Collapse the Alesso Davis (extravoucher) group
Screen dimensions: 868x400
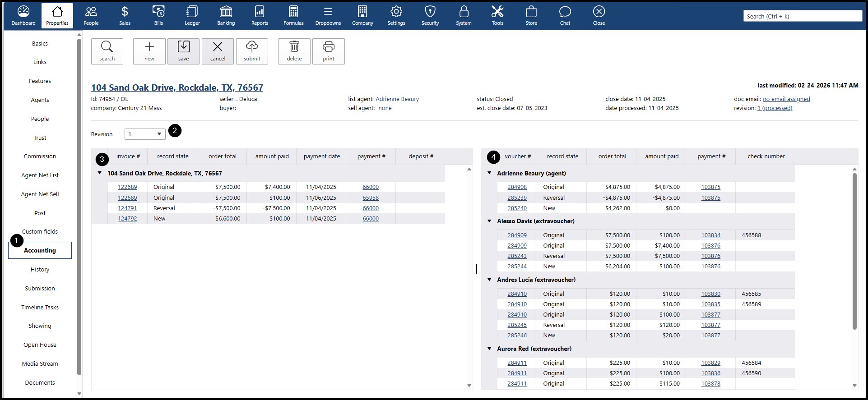click(x=489, y=221)
